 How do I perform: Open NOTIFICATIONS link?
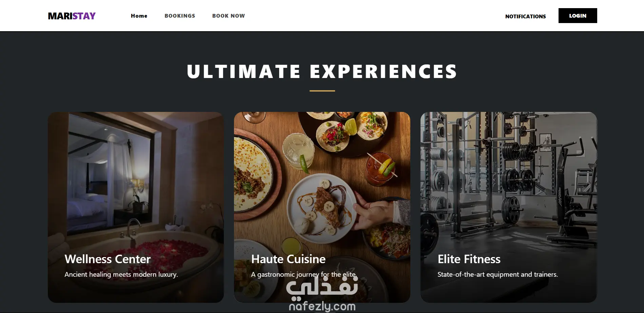pos(525,16)
